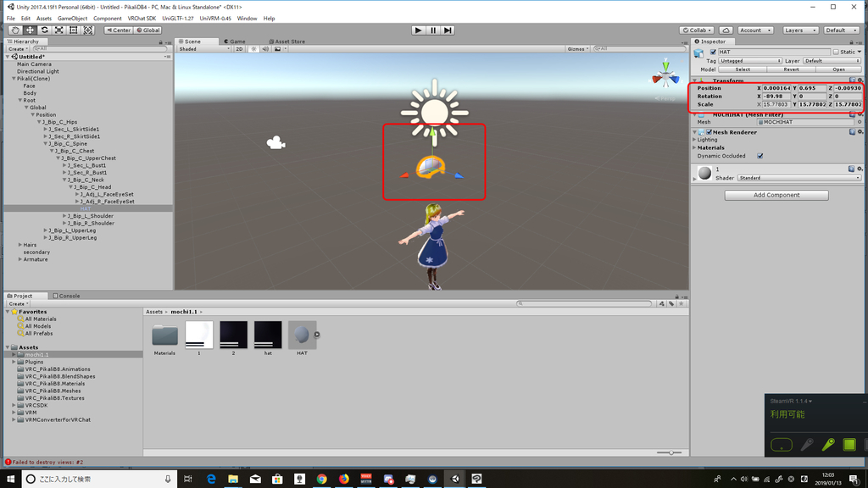Open the Component menu
The image size is (868, 488).
tap(108, 19)
